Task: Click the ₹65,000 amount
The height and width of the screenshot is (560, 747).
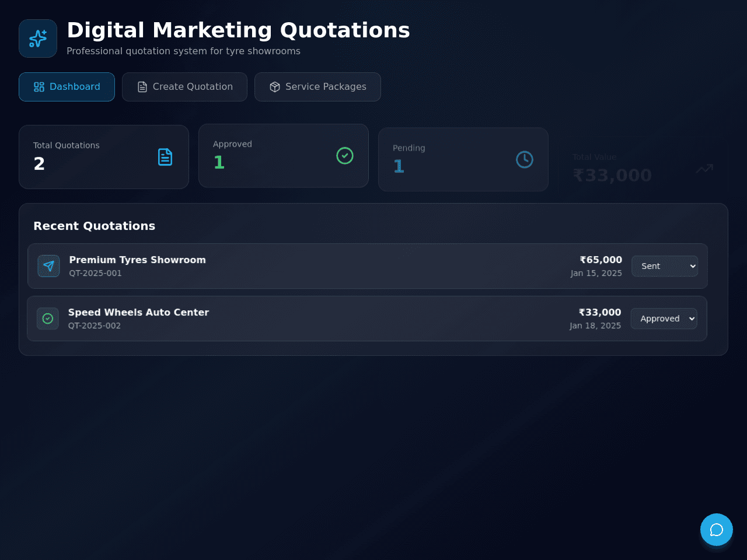Action: click(601, 260)
